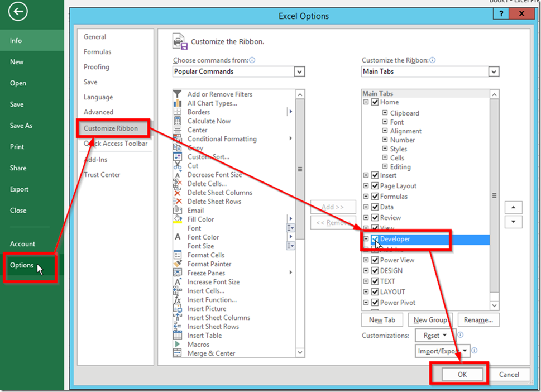Select the Decrease Font Size icon
Image resolution: width=541 pixels, height=392 pixels.
pyautogui.click(x=178, y=175)
